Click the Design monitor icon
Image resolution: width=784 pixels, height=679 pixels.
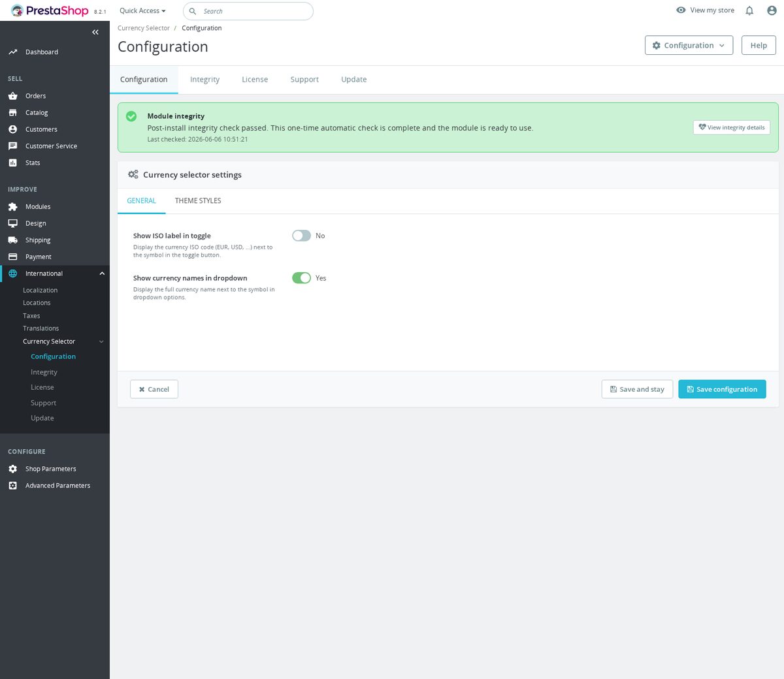coord(12,223)
